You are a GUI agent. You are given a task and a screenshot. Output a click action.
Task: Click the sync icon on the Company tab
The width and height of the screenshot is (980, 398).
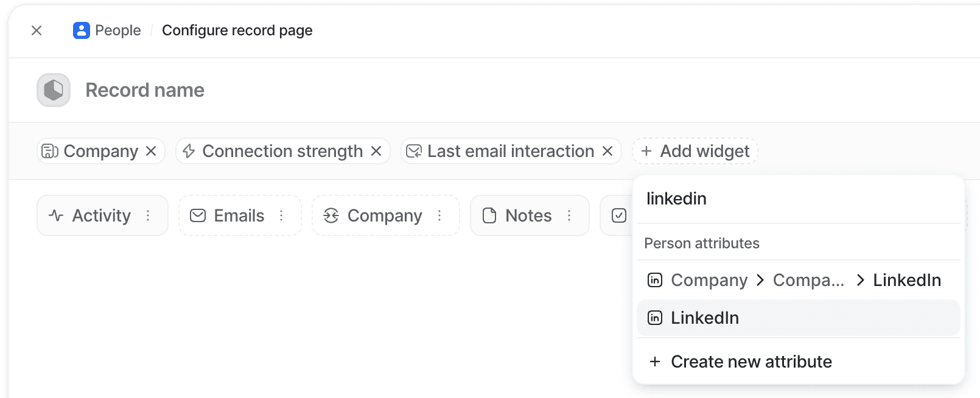pyautogui.click(x=331, y=215)
